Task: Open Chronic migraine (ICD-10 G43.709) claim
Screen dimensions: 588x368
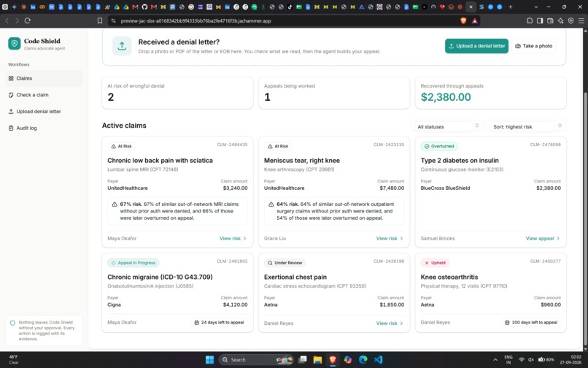Action: (160, 277)
